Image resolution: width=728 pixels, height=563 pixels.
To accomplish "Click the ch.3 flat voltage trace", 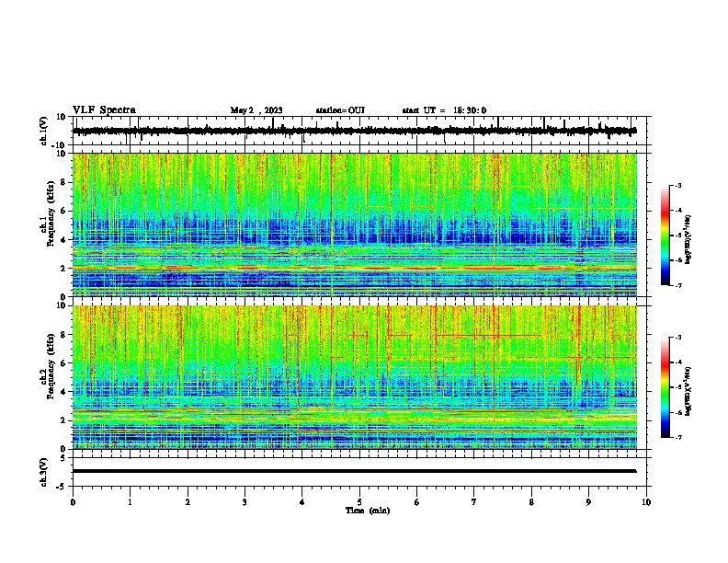I will tap(354, 471).
